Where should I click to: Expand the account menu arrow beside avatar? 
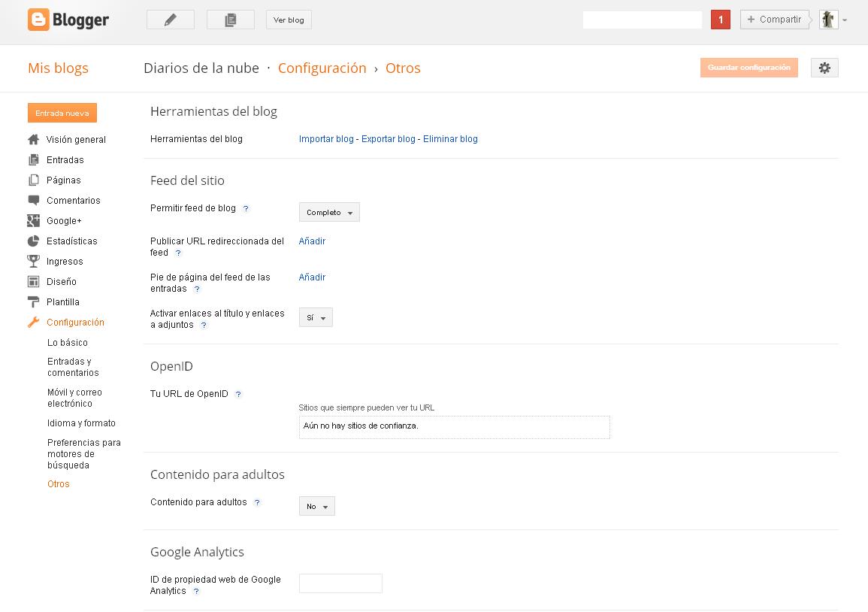click(845, 20)
